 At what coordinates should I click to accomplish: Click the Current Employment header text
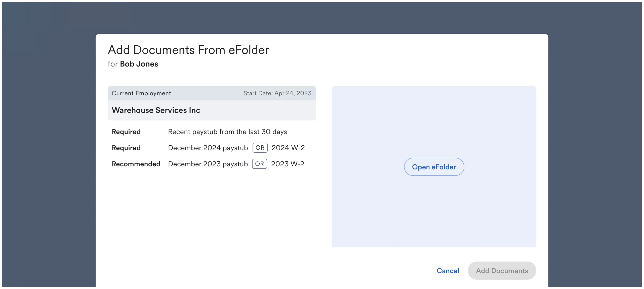[141, 93]
